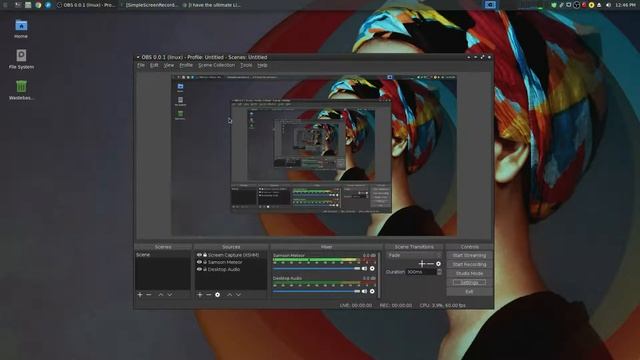
Task: Open Help menu in OBS
Action: [262, 65]
